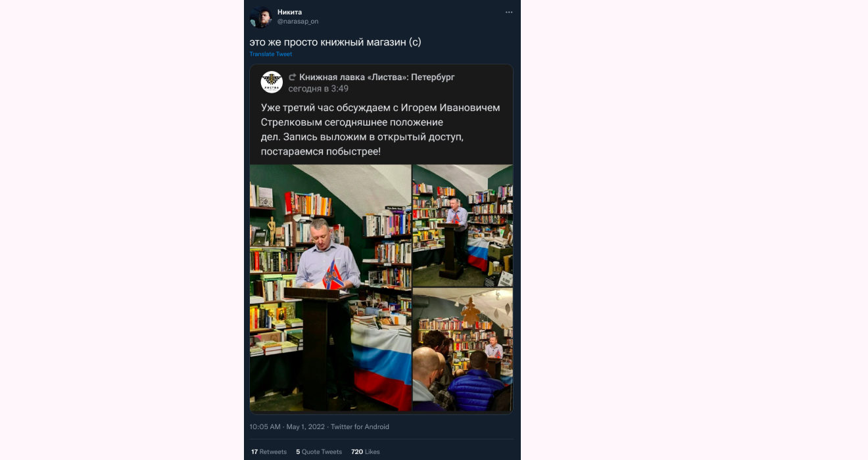
Task: Click the Translate Tweet link
Action: tap(271, 55)
